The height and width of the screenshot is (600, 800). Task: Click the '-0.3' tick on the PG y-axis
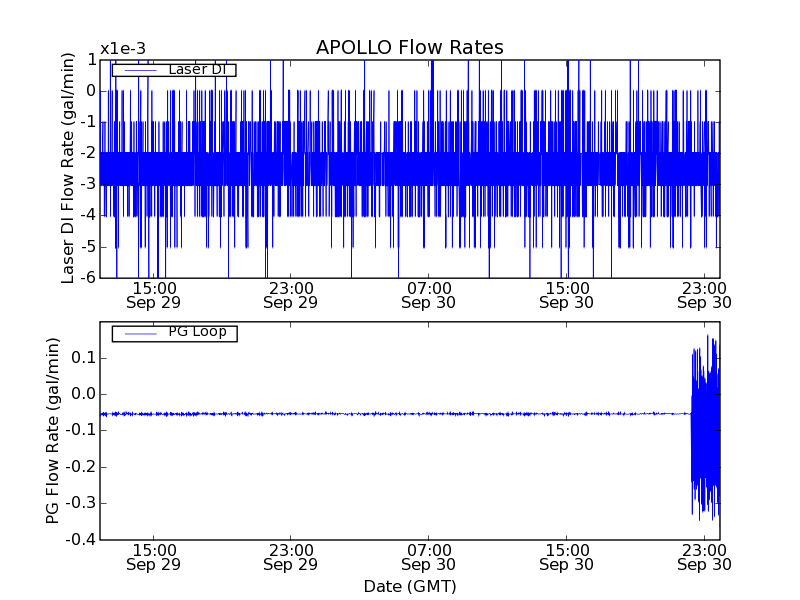[81, 503]
